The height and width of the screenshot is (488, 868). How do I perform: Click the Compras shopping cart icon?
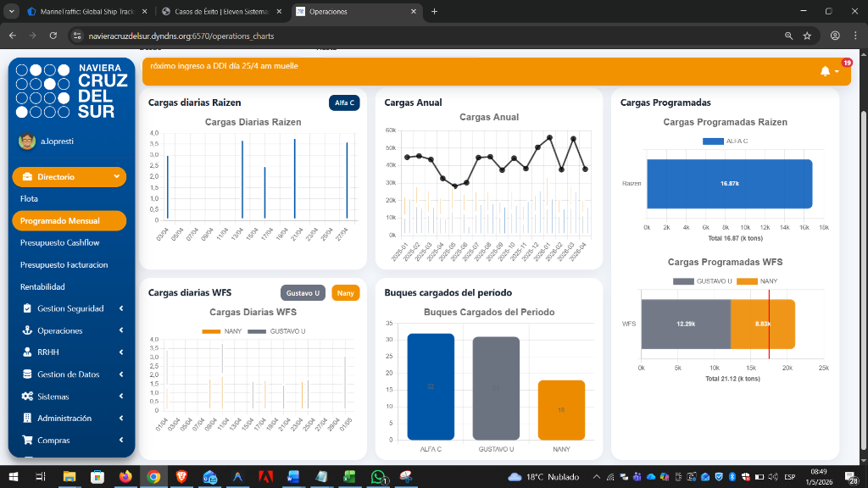[27, 440]
